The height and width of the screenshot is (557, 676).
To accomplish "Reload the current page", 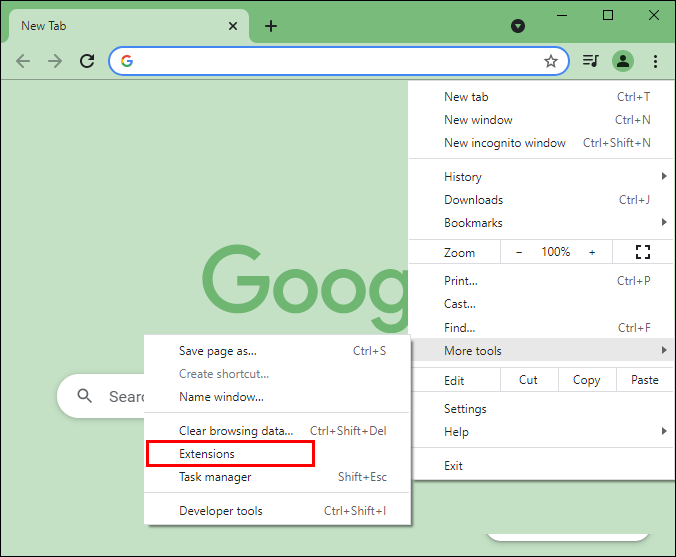I will click(87, 61).
